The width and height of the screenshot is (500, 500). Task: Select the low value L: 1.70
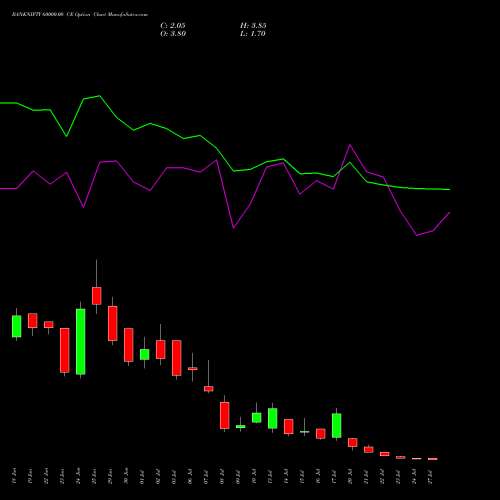(253, 34)
